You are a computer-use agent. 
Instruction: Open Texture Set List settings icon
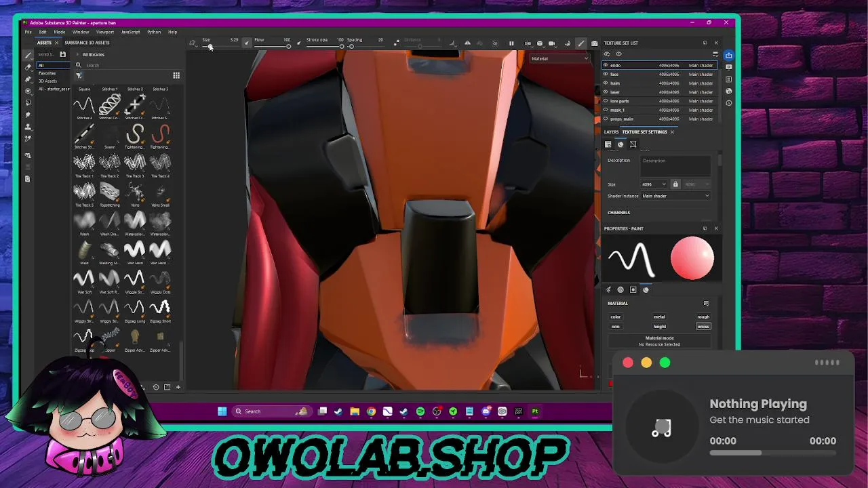(715, 54)
